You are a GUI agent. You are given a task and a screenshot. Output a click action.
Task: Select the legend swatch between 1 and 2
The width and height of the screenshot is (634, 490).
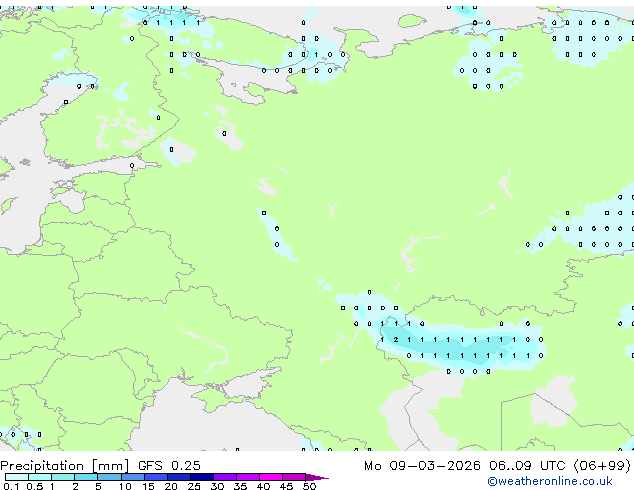pyautogui.click(x=63, y=477)
